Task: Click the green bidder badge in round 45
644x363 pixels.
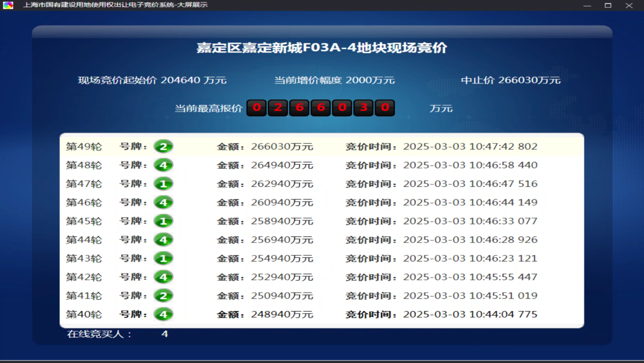Action: click(163, 221)
